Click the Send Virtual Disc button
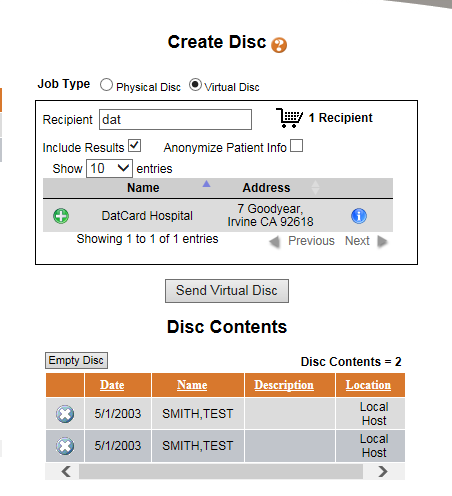 (227, 291)
